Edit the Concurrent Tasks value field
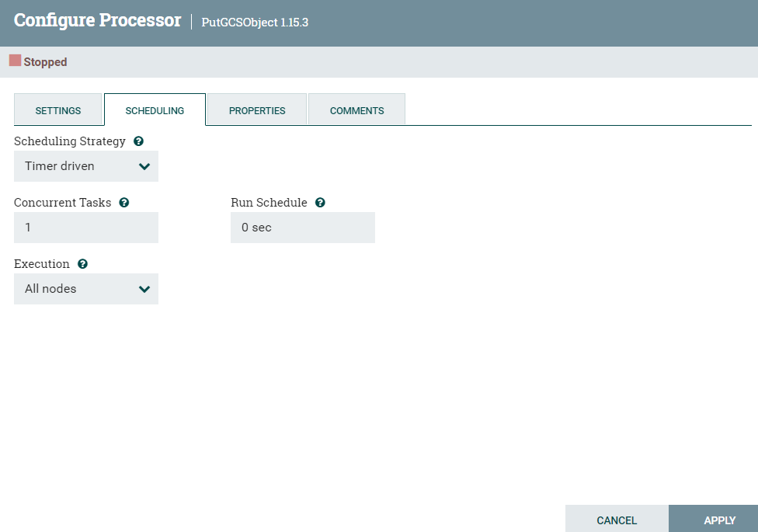The height and width of the screenshot is (532, 758). (x=86, y=228)
